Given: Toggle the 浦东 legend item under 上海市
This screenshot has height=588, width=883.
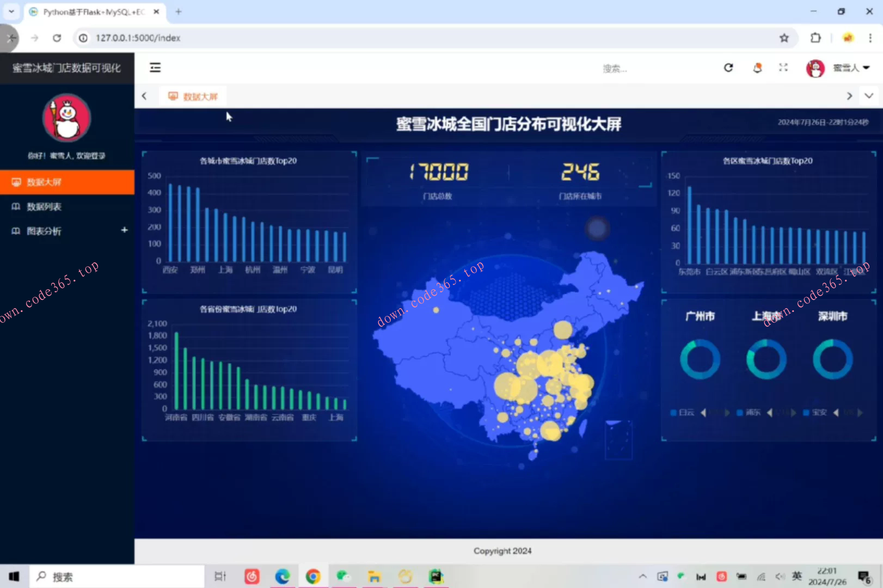Looking at the screenshot, I should [x=749, y=413].
